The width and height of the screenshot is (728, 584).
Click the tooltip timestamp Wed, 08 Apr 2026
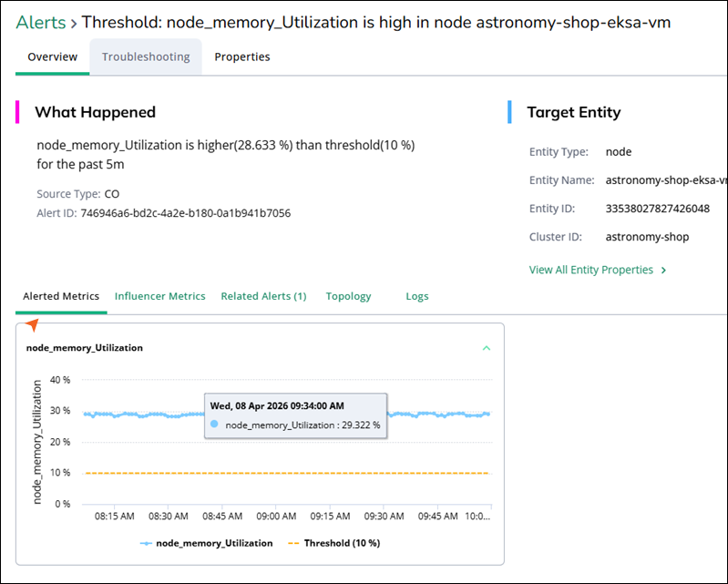click(x=277, y=405)
